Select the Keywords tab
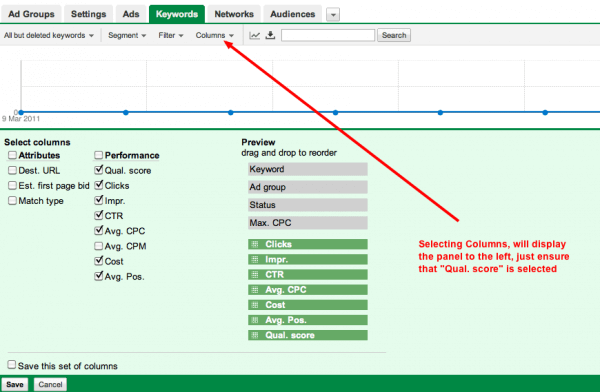600x392 pixels. tap(177, 14)
